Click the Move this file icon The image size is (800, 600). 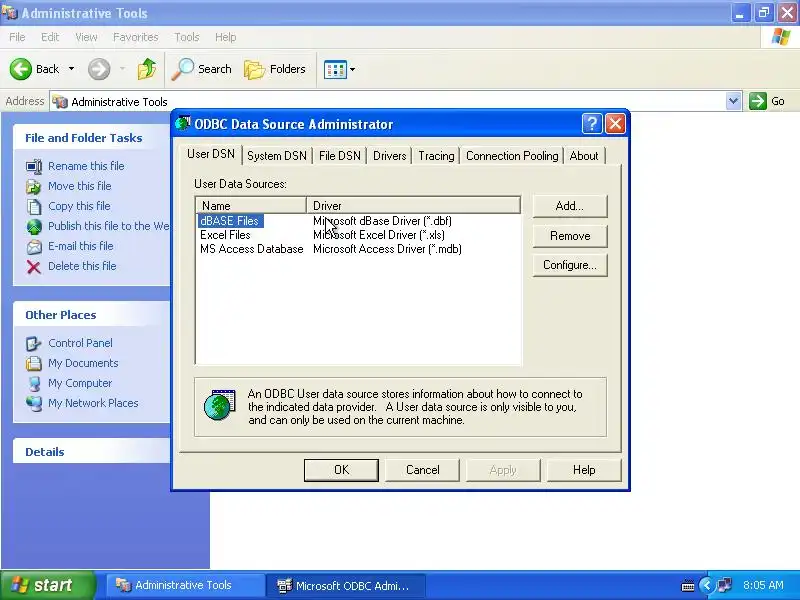click(34, 187)
